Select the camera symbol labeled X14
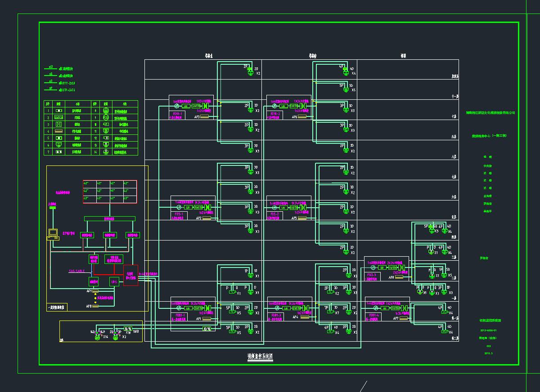 pos(96,337)
